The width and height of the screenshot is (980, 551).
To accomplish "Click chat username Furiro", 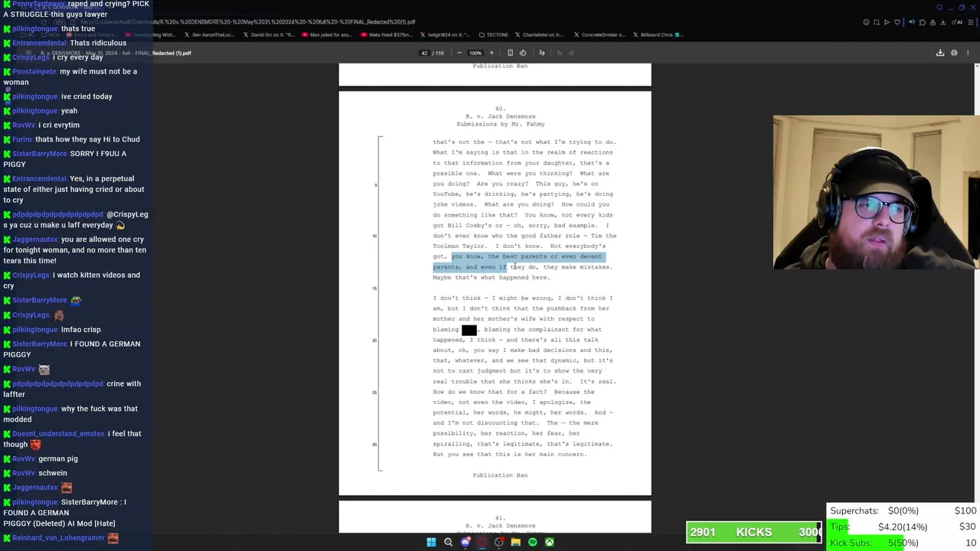I will coord(22,139).
